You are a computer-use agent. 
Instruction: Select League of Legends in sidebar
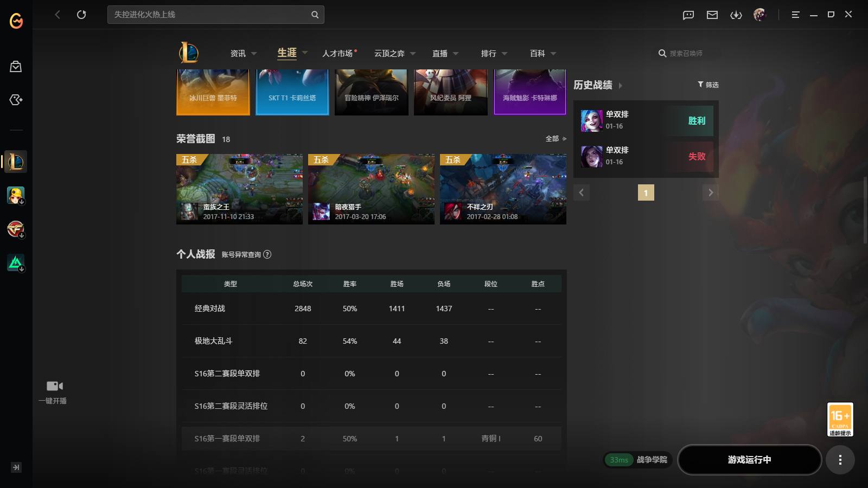(x=16, y=162)
